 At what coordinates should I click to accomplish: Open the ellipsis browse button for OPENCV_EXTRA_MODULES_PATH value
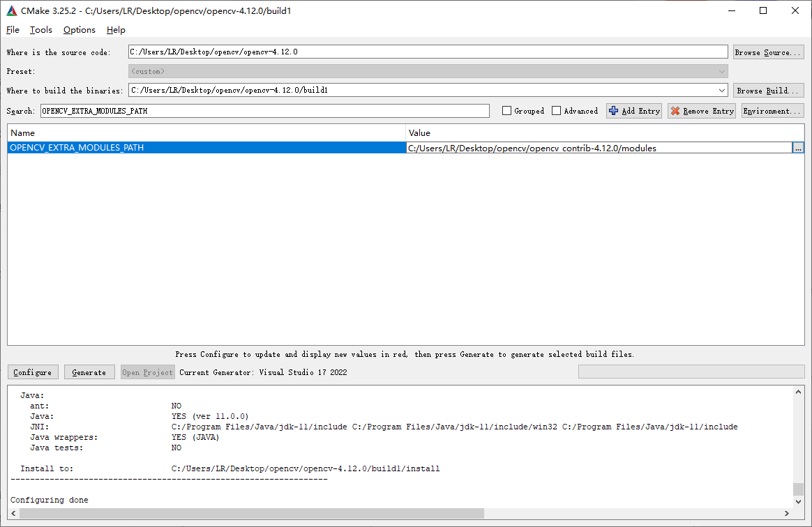(x=798, y=148)
